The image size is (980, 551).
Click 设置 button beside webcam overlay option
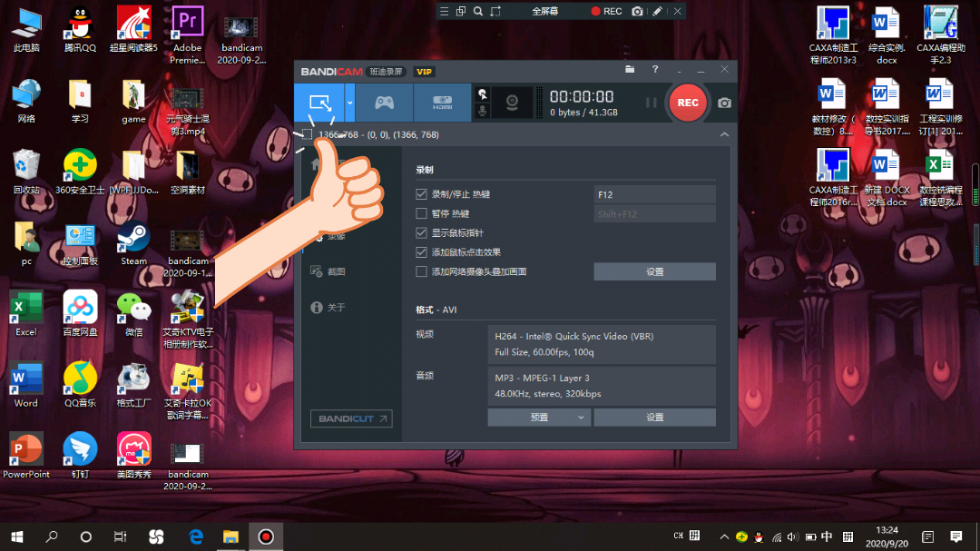(x=654, y=271)
